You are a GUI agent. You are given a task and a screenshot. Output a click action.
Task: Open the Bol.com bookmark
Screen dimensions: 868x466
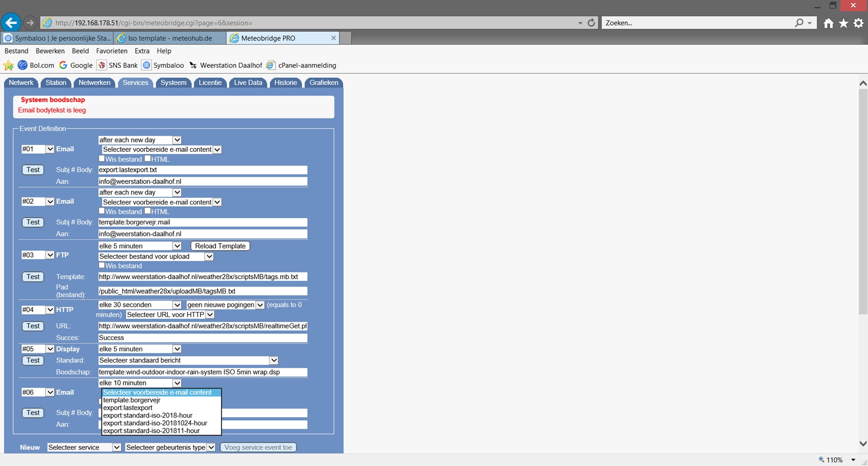[36, 65]
